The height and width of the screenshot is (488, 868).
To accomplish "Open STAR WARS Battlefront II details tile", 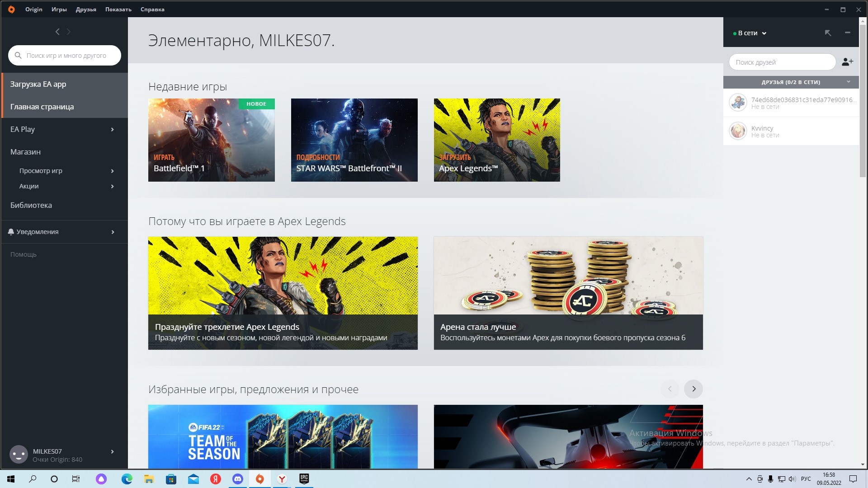I will 354,140.
